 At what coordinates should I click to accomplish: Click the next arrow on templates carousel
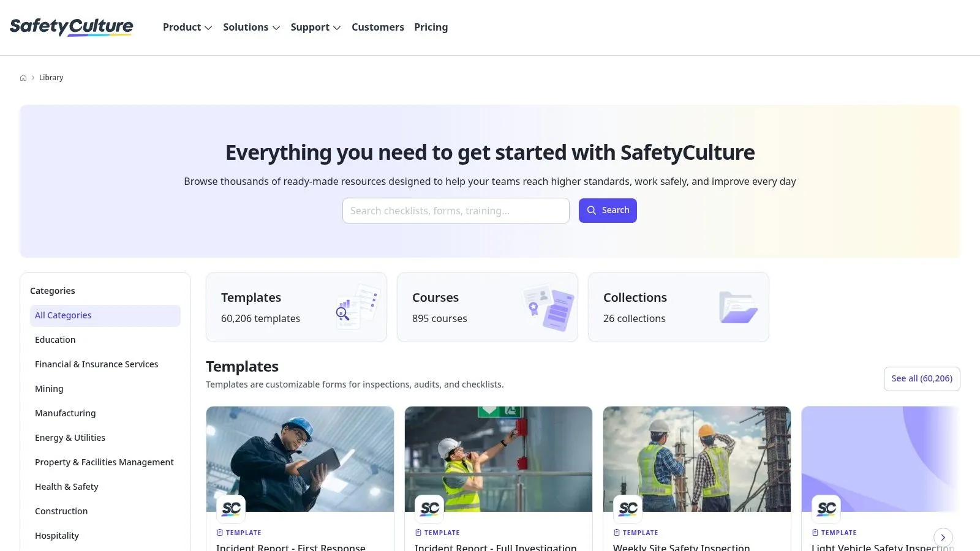click(943, 538)
